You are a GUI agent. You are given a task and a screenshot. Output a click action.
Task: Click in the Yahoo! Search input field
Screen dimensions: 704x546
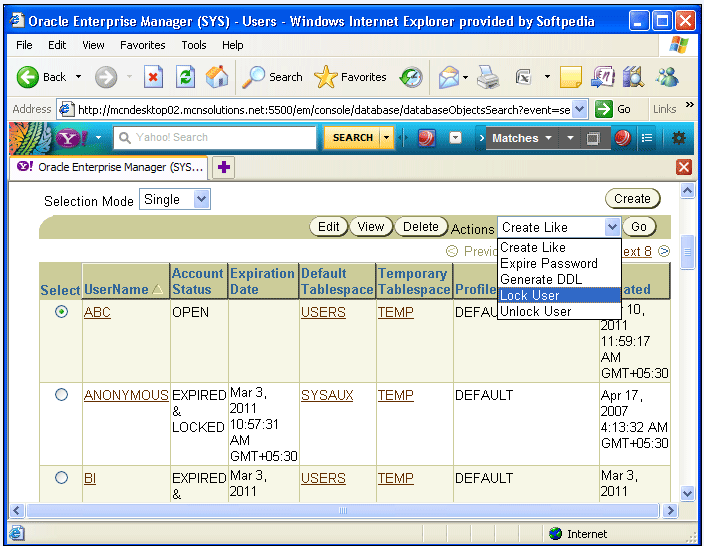pos(216,137)
